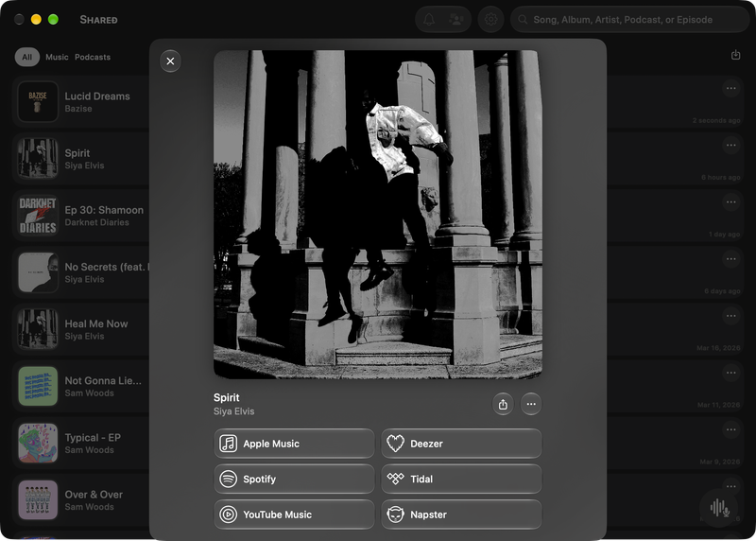Open more options for No Secrets row
The width and height of the screenshot is (756, 541).
point(730,259)
